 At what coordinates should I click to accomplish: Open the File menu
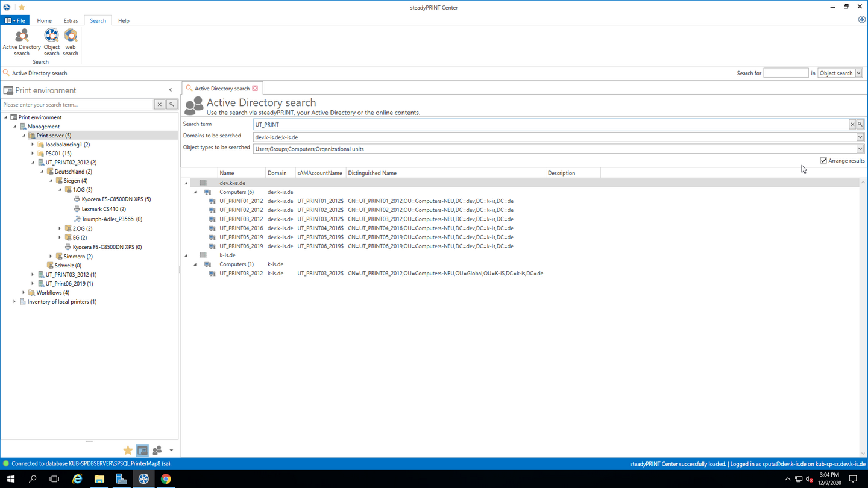point(15,20)
